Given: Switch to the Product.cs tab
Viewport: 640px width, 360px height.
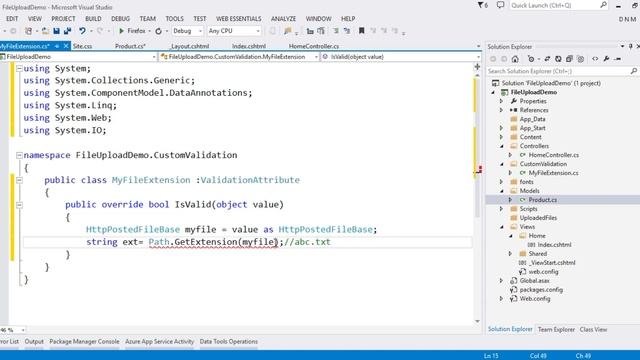Looking at the screenshot, I should (130, 46).
